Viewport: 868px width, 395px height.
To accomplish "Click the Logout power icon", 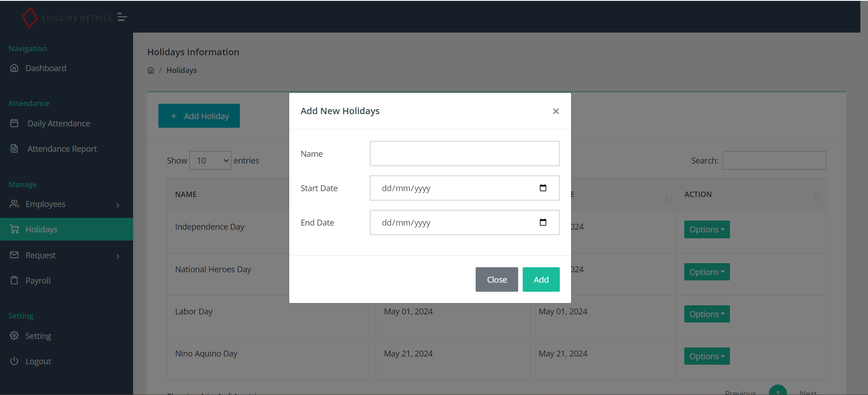I will (14, 361).
